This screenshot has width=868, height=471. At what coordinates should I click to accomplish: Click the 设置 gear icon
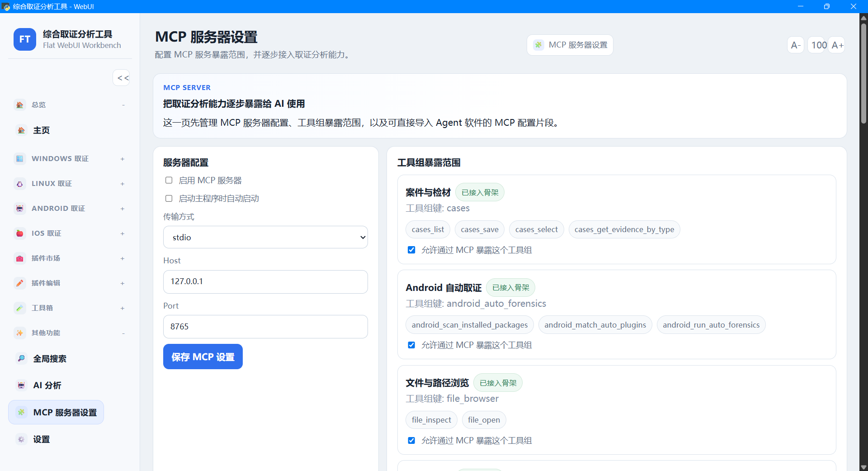click(x=21, y=439)
